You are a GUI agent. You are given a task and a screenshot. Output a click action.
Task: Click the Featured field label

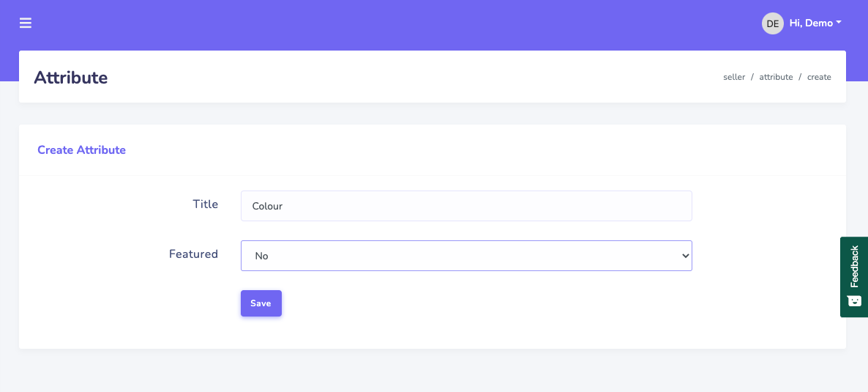click(193, 254)
